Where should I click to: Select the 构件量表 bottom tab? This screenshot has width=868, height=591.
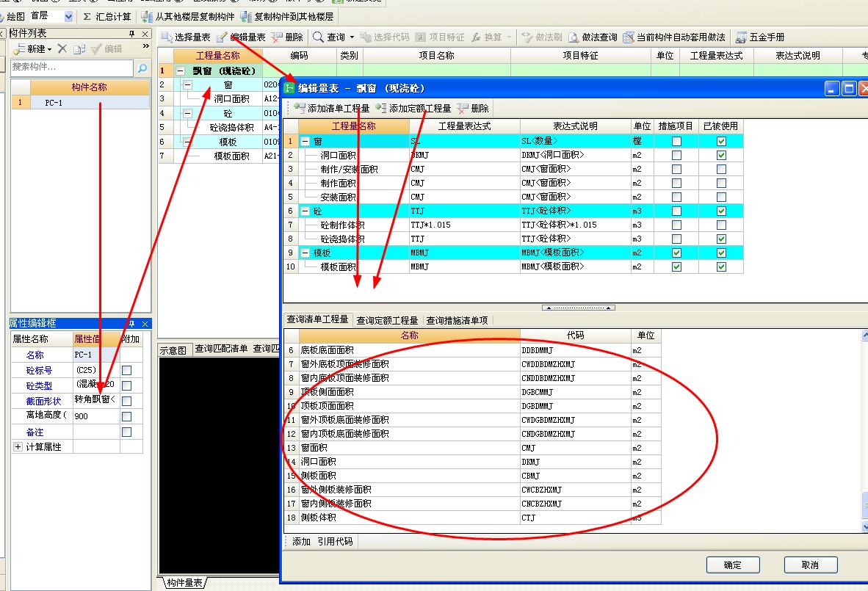coord(184,583)
